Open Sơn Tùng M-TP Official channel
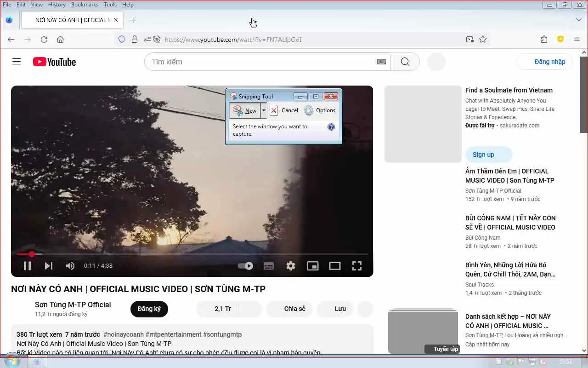 tap(73, 305)
